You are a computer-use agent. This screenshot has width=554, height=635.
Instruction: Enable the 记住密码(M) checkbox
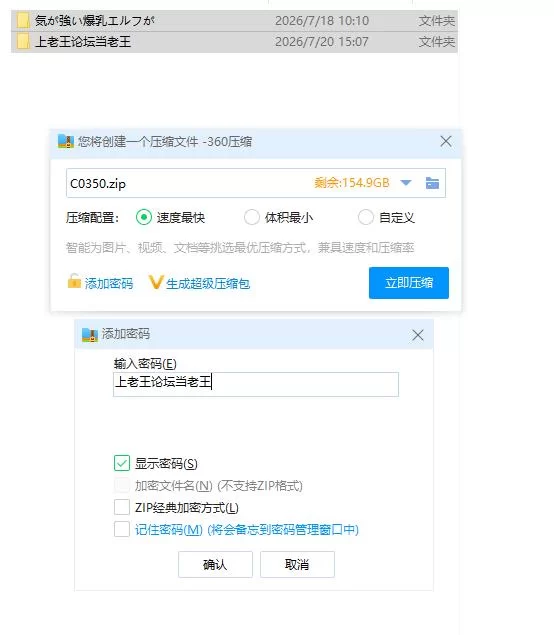pos(122,529)
